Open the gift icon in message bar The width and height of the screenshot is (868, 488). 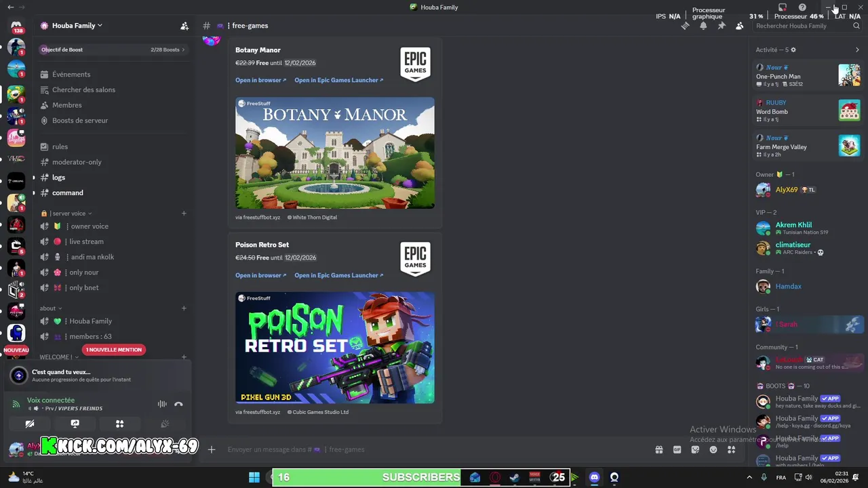[658, 449]
